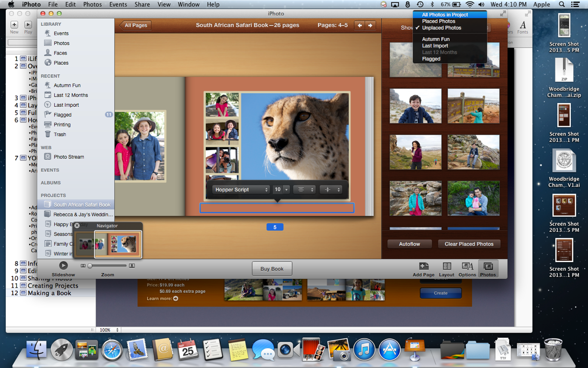The width and height of the screenshot is (588, 368).
Task: Open the Flagged album in sidebar
Action: click(62, 115)
